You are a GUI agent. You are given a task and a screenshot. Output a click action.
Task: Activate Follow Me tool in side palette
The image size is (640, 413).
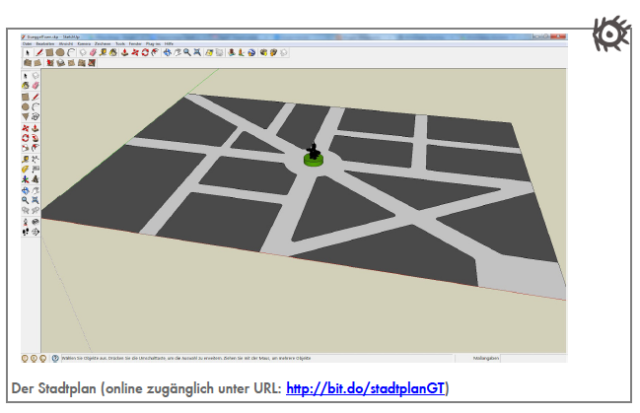36,138
